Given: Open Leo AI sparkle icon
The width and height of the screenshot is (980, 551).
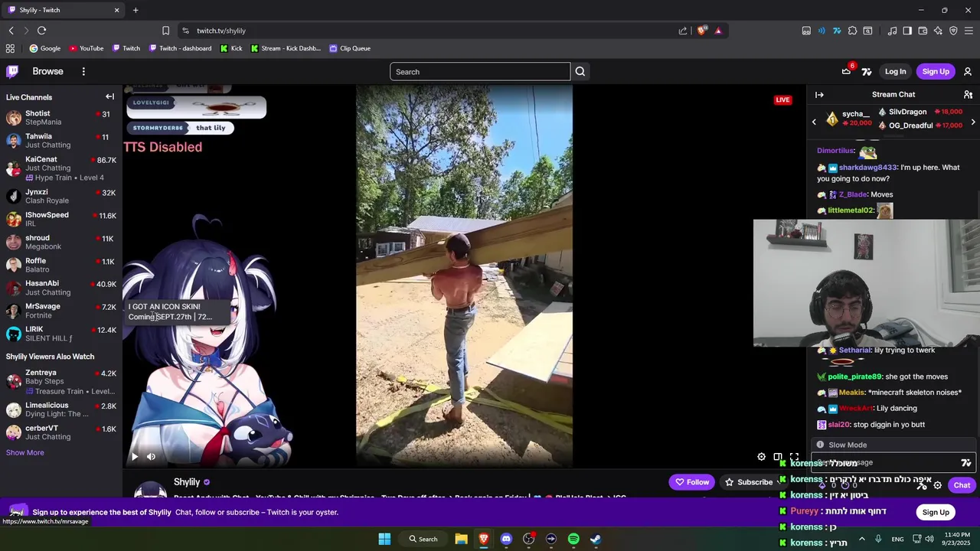Looking at the screenshot, I should pyautogui.click(x=938, y=31).
